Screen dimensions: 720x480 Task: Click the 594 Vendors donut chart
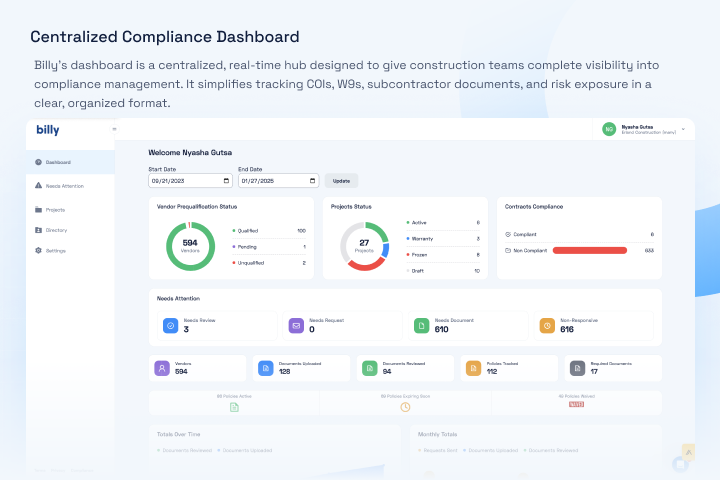point(190,246)
